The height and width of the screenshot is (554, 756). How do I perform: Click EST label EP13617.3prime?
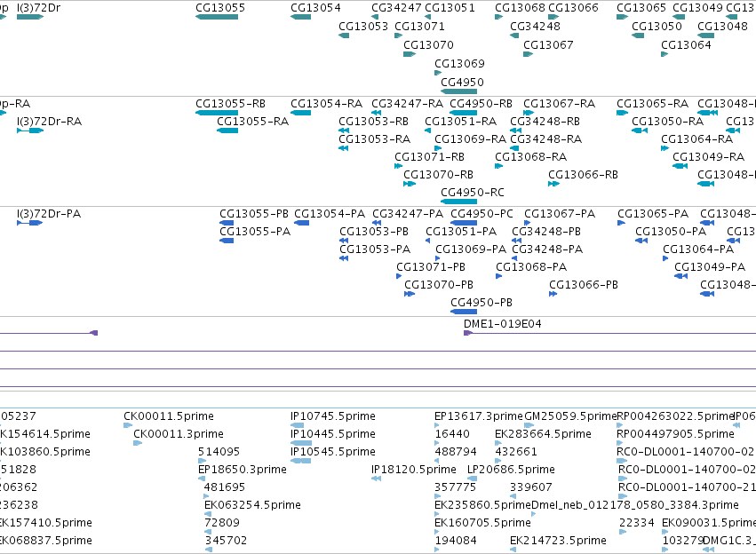coord(478,416)
